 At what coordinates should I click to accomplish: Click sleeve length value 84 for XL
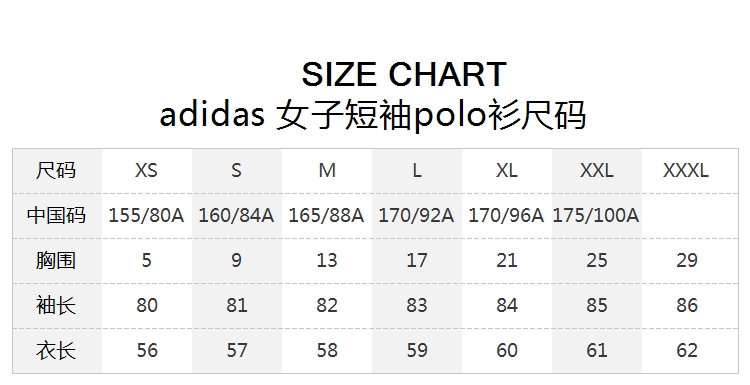507,305
